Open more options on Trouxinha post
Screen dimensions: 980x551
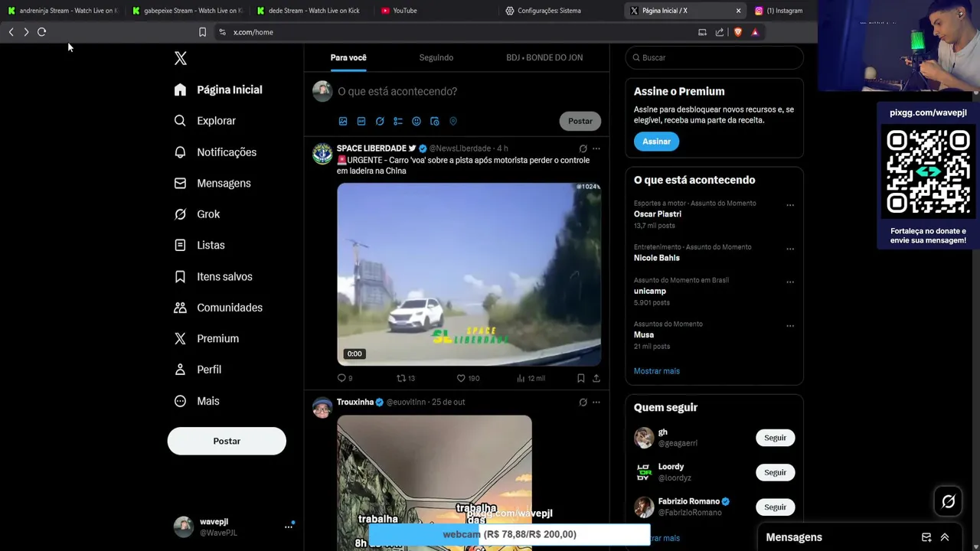[x=596, y=402]
